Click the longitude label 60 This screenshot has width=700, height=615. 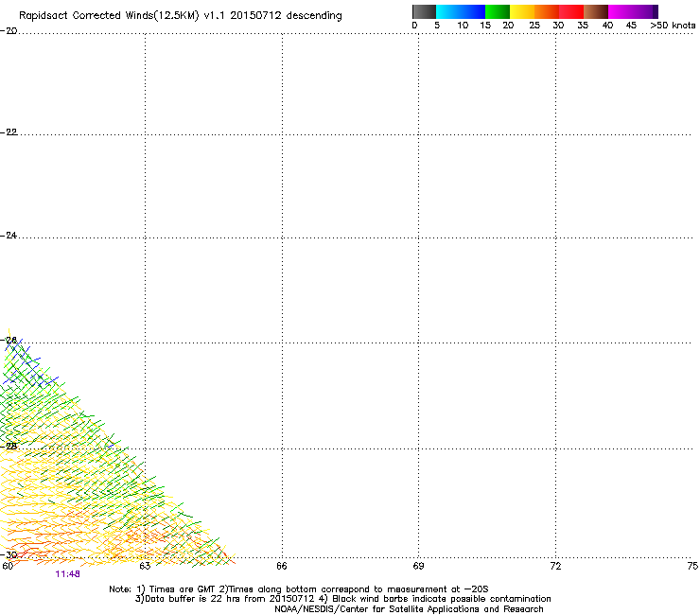8,567
